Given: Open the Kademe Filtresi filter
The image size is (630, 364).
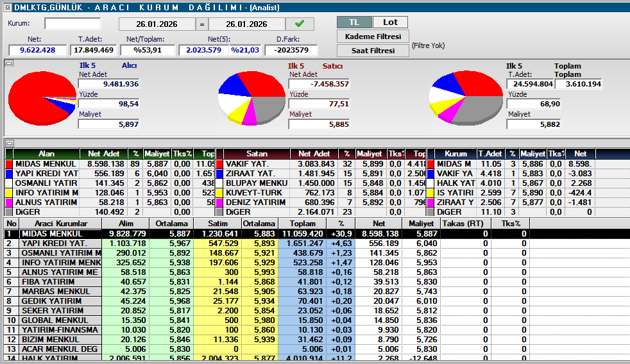Looking at the screenshot, I should 373,37.
